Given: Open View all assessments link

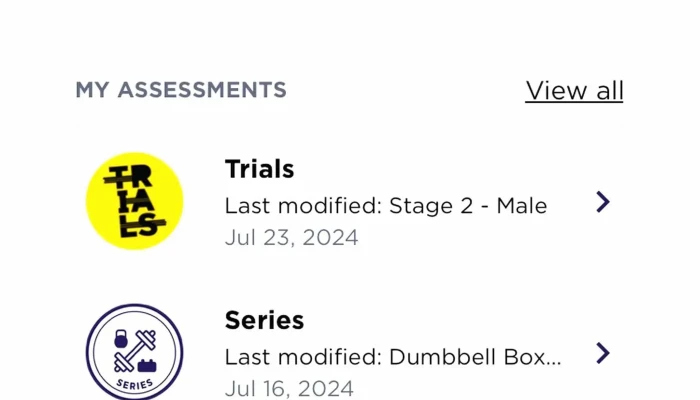Looking at the screenshot, I should tap(574, 91).
